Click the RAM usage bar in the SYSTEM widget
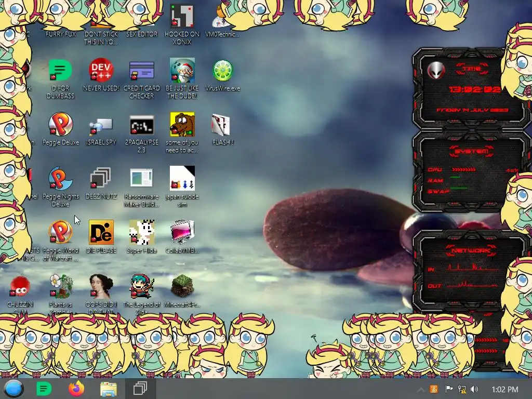 pyautogui.click(x=455, y=177)
